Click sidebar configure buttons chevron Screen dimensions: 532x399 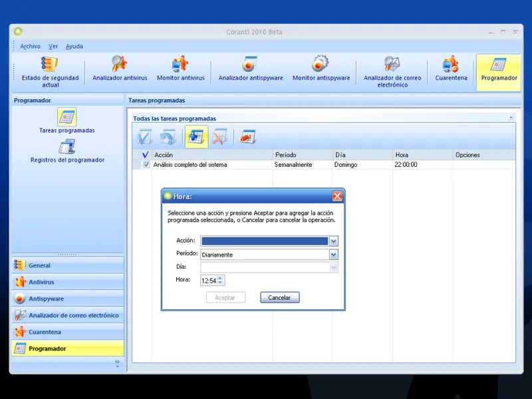[x=117, y=363]
